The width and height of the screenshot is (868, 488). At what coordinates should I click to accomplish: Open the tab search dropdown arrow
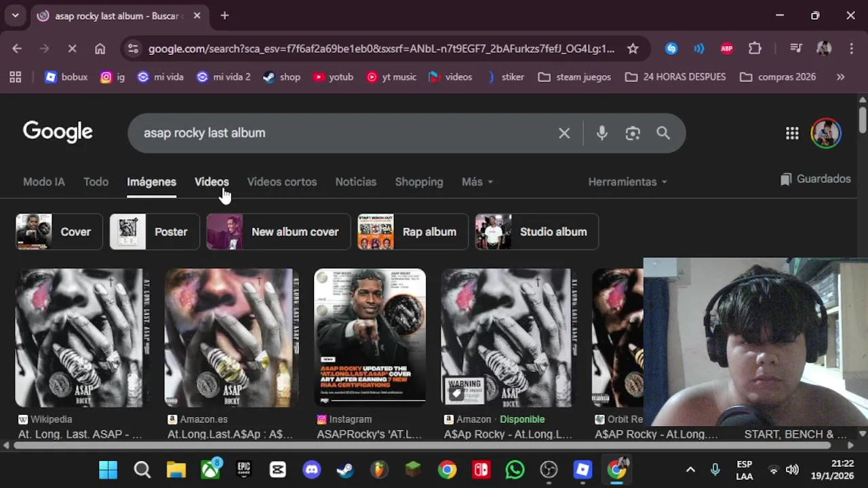click(x=15, y=16)
